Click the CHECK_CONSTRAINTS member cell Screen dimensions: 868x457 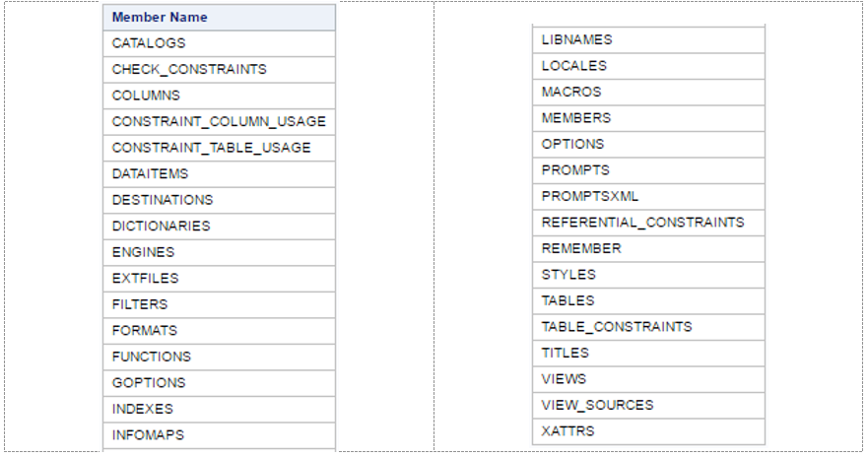pyautogui.click(x=189, y=70)
